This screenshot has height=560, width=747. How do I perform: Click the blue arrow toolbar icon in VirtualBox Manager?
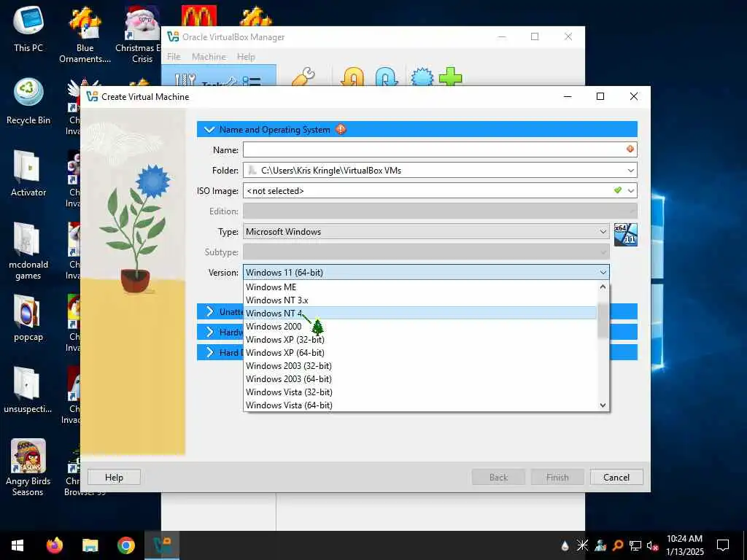[x=387, y=76]
